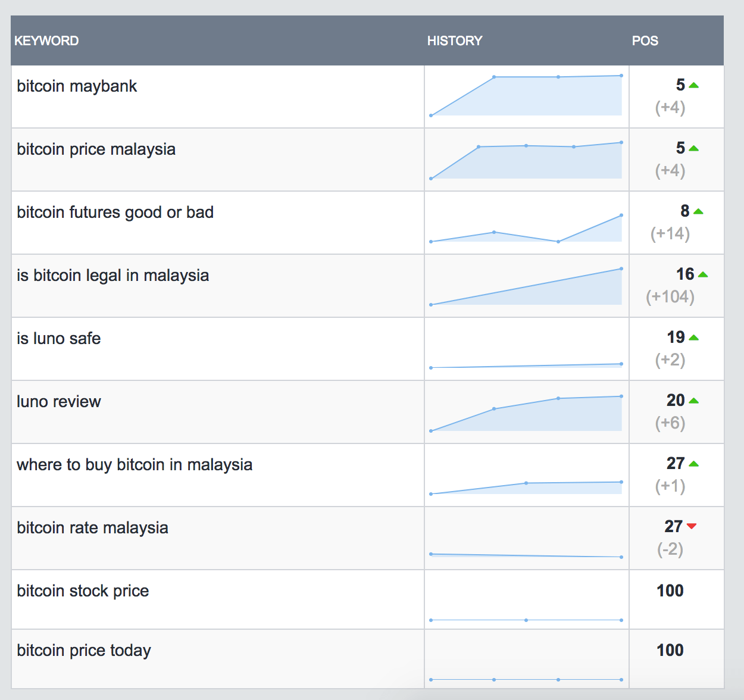This screenshot has height=700, width=744.
Task: Click position 100 for bitcoin price today
Action: coord(670,650)
